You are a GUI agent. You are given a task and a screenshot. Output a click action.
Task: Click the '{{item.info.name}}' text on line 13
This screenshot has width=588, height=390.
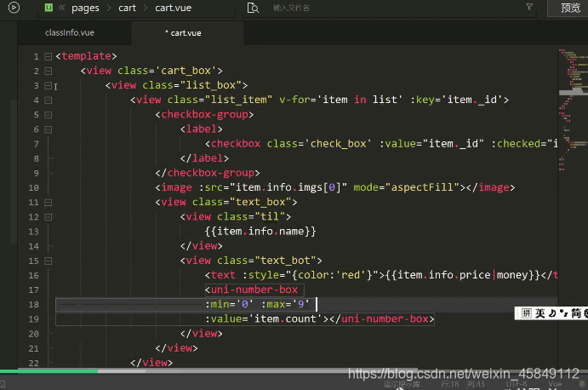tap(260, 232)
